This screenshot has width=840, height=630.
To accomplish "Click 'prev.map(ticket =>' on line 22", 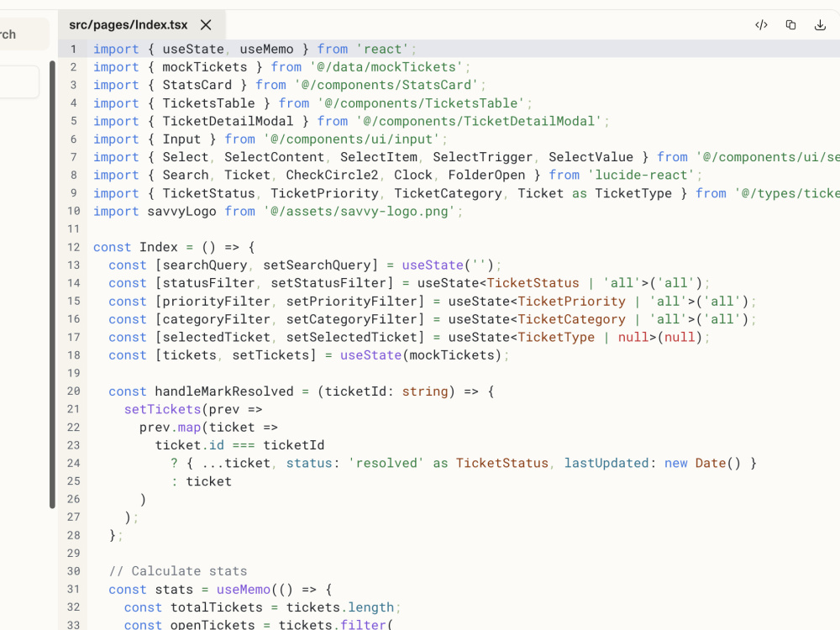I will (x=208, y=428).
